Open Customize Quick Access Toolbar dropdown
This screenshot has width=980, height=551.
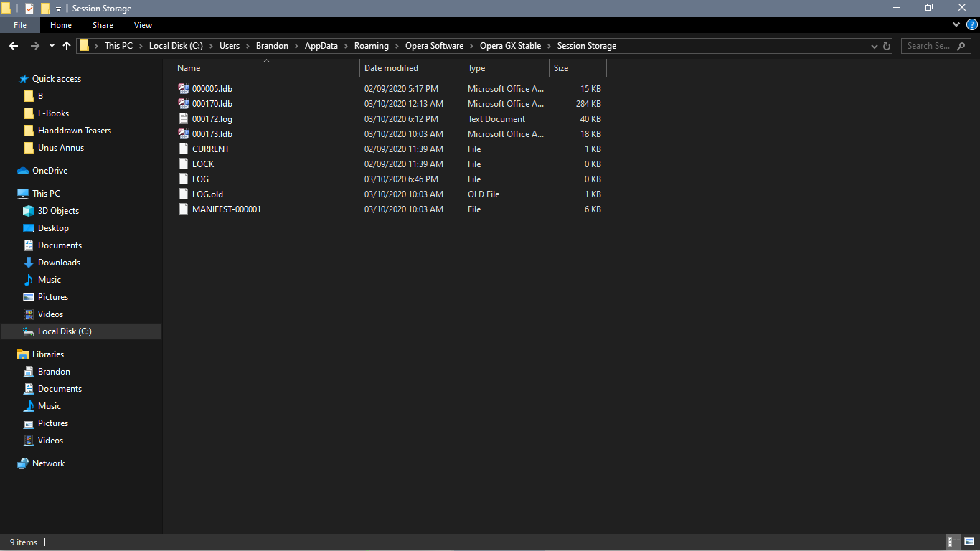click(x=58, y=9)
